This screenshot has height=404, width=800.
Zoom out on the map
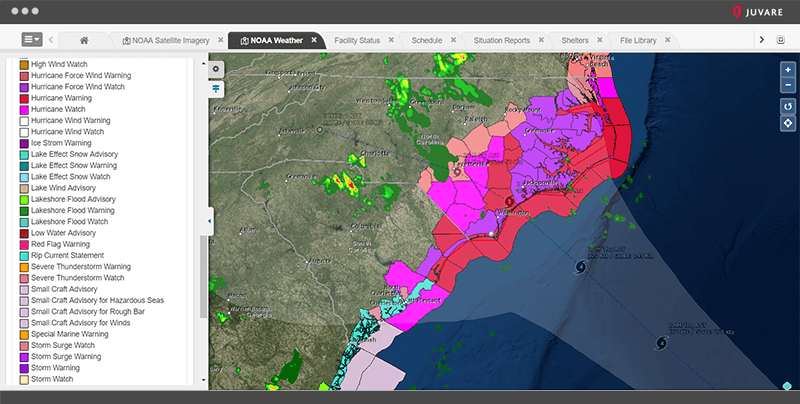point(788,86)
